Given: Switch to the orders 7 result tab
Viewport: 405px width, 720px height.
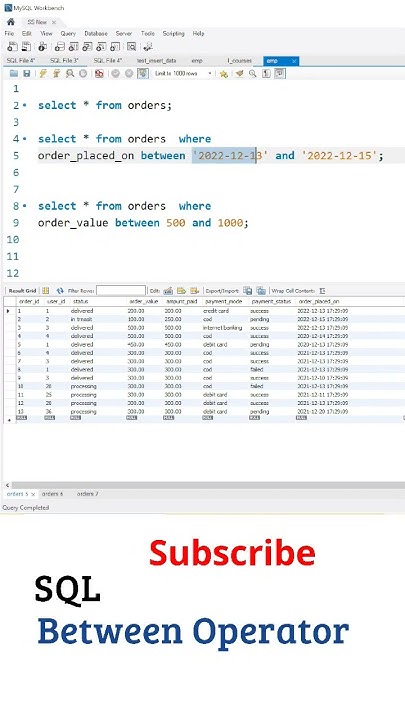Looking at the screenshot, I should (87, 494).
